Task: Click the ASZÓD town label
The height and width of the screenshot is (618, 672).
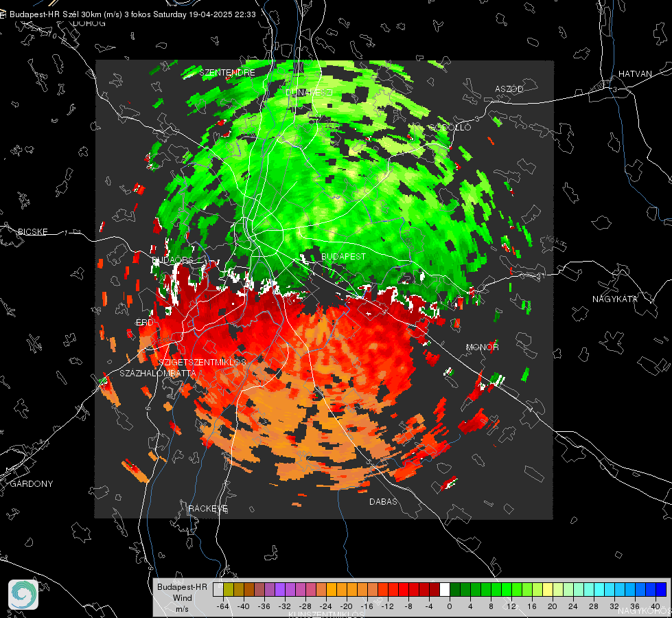Action: [509, 89]
